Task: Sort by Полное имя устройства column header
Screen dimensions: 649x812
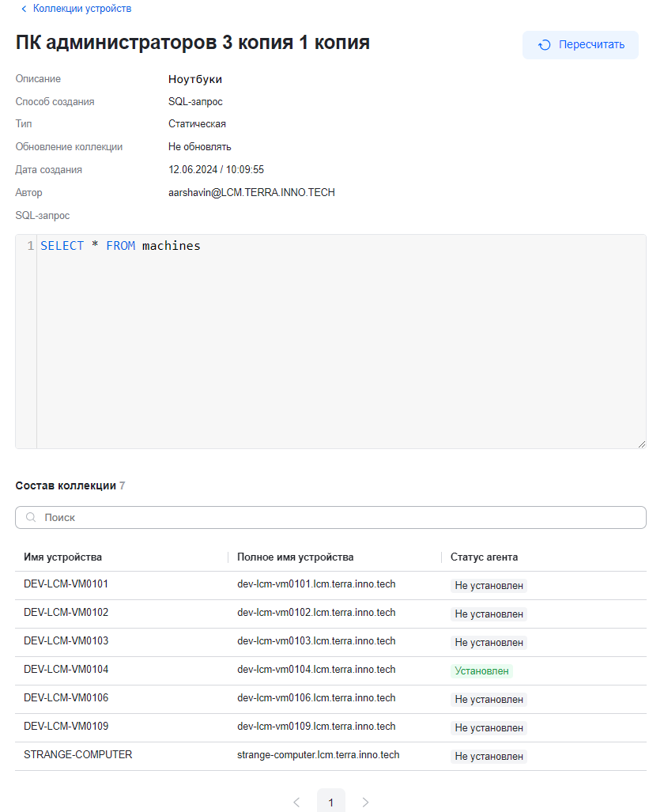Action: [x=296, y=557]
